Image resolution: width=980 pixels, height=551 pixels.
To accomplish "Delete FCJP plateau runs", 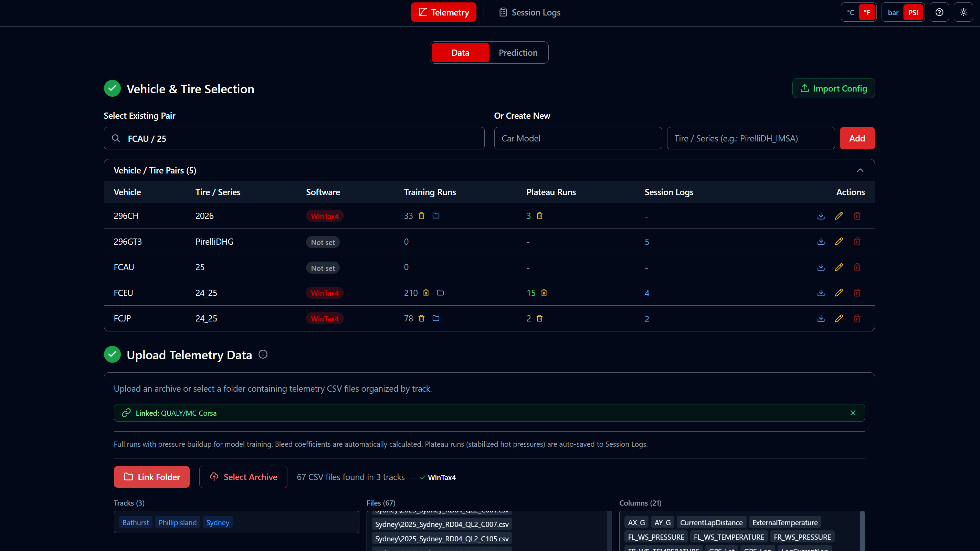I will tap(539, 318).
